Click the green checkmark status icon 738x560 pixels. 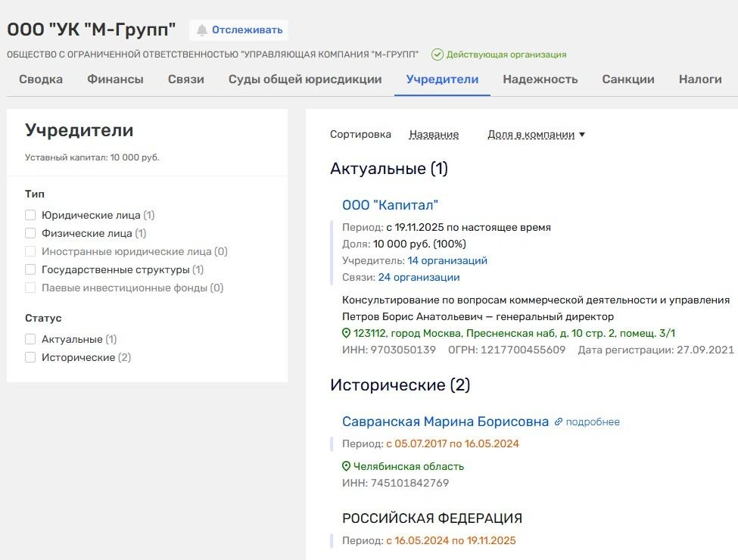(438, 54)
